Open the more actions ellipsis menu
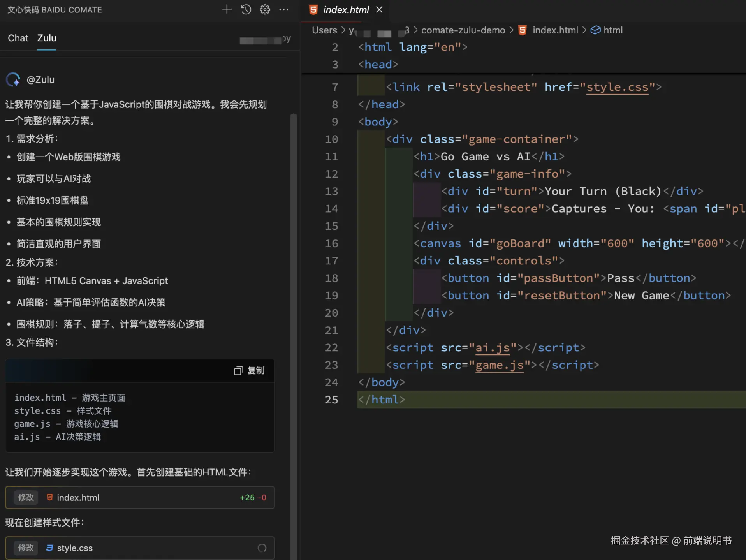This screenshot has width=746, height=560. [284, 9]
